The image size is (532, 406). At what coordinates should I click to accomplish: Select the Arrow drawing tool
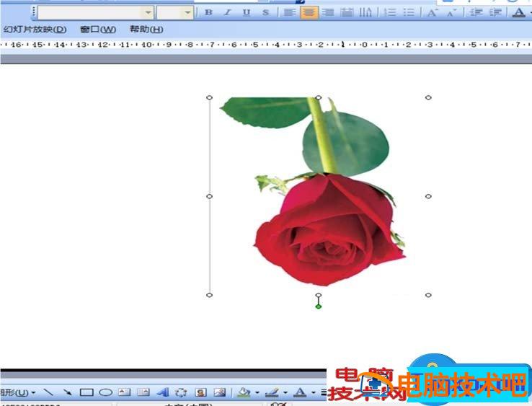click(x=68, y=393)
